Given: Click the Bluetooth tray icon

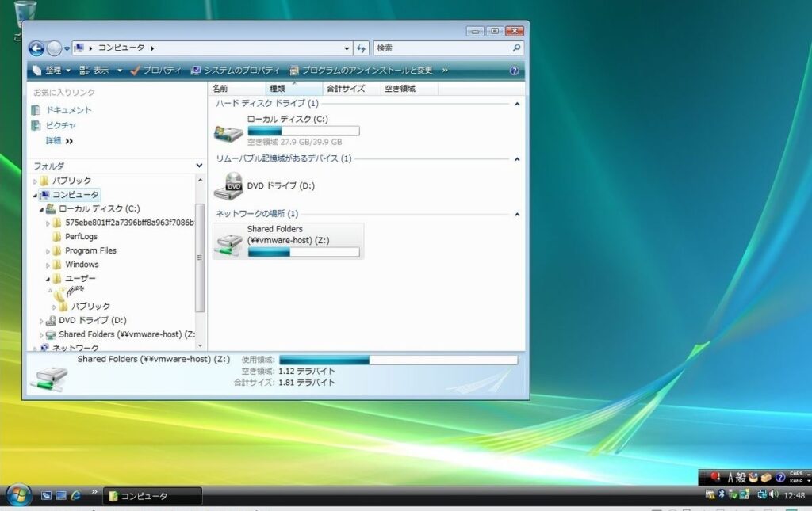Looking at the screenshot, I should pos(722,494).
